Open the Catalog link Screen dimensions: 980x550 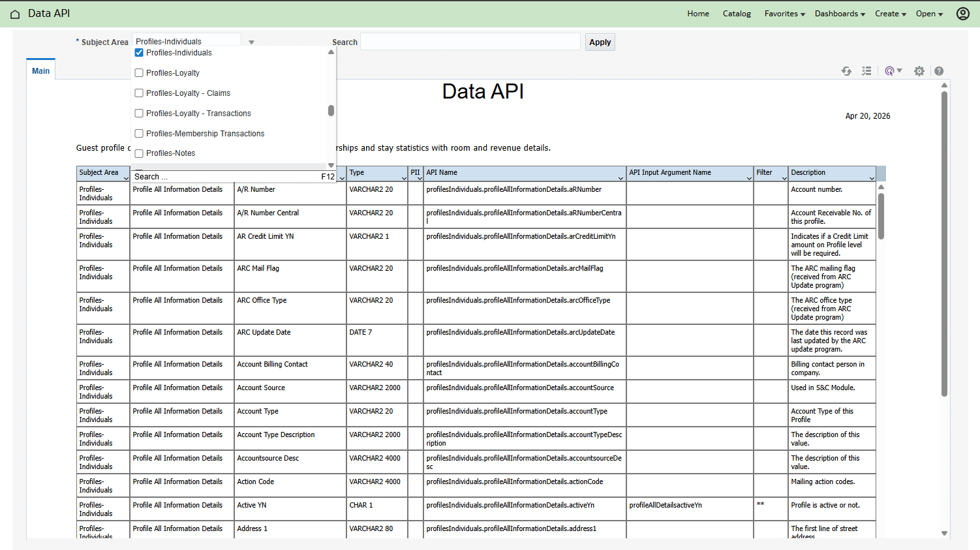pos(737,14)
